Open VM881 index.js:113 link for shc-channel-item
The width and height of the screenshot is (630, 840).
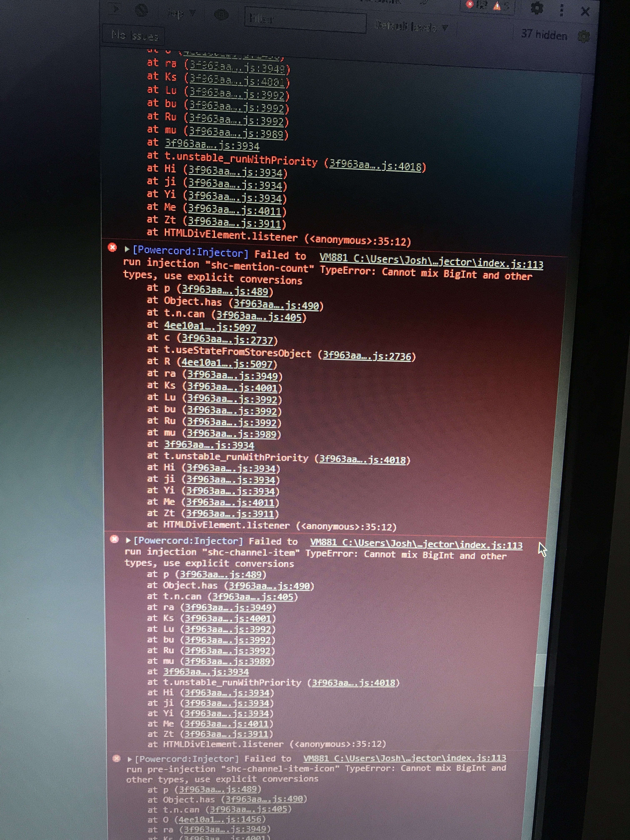pos(416,545)
